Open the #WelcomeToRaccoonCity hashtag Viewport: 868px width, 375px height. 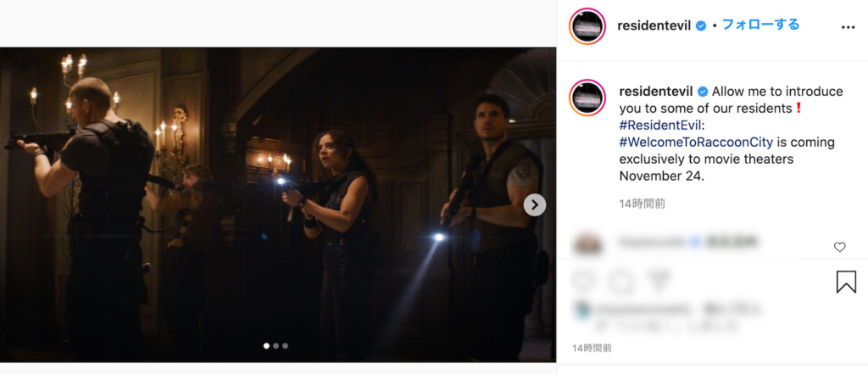click(696, 143)
